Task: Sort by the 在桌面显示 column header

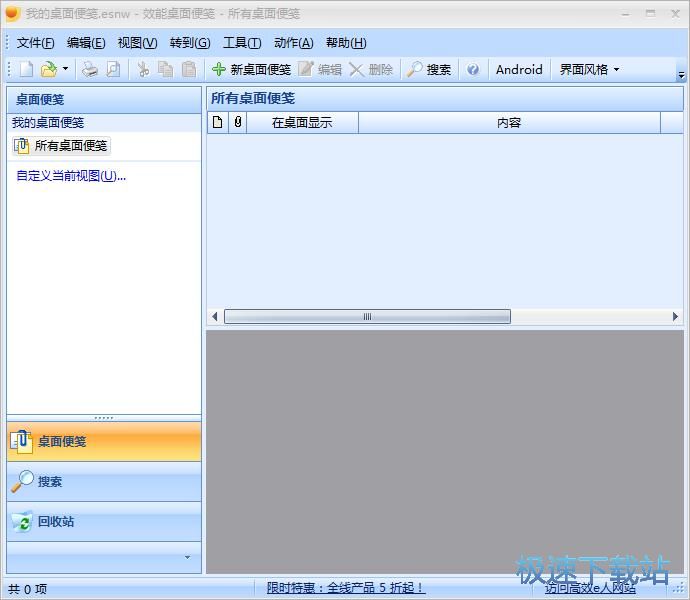Action: tap(302, 122)
